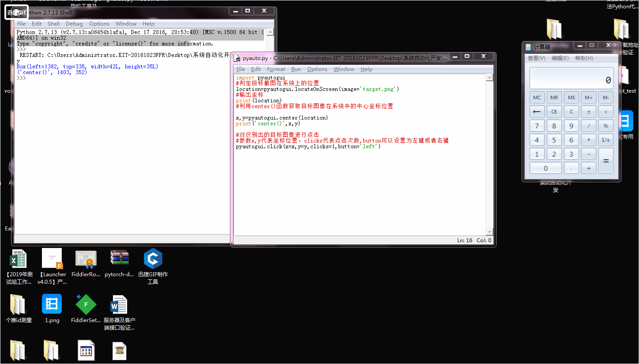Open Edit menu in pyauto.py editor

256,69
